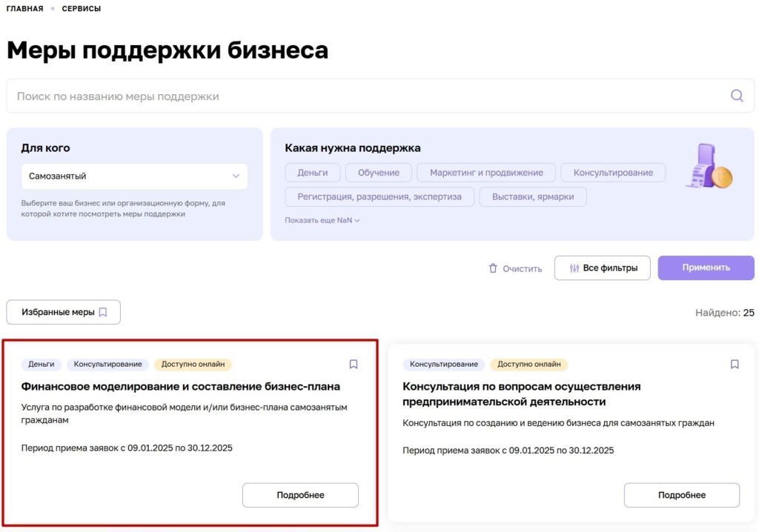Click bookmark icon in Избранные меры button
759x532 pixels.
(103, 312)
